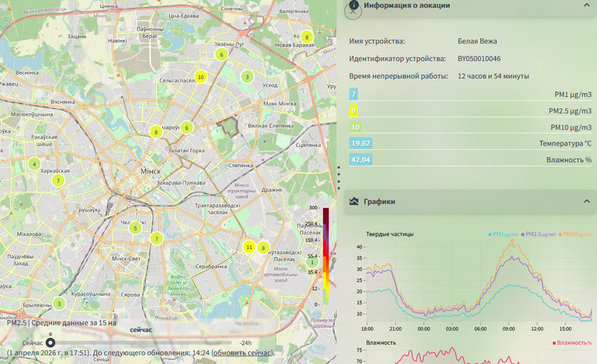
Task: Close the location info panel
Action: 354,10
